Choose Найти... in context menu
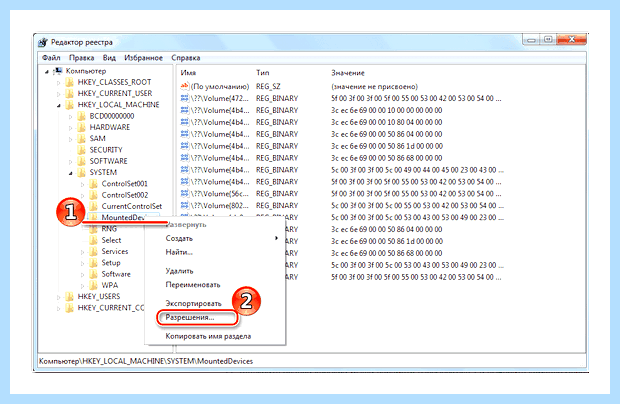The height and width of the screenshot is (404, 620). point(179,252)
